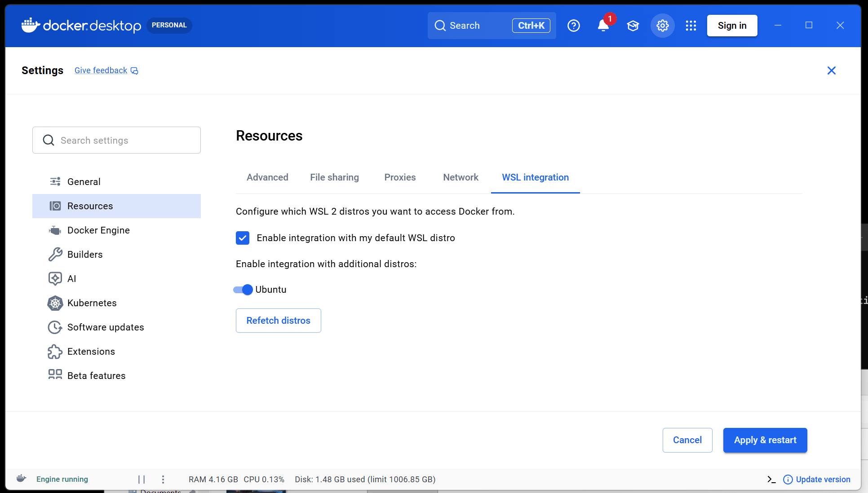Click the RAM 4.16 GB readout
This screenshot has width=868, height=493.
[x=213, y=480]
